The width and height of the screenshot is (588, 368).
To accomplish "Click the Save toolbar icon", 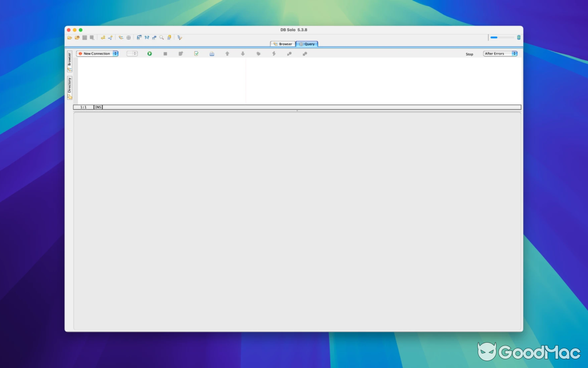I will pyautogui.click(x=85, y=37).
